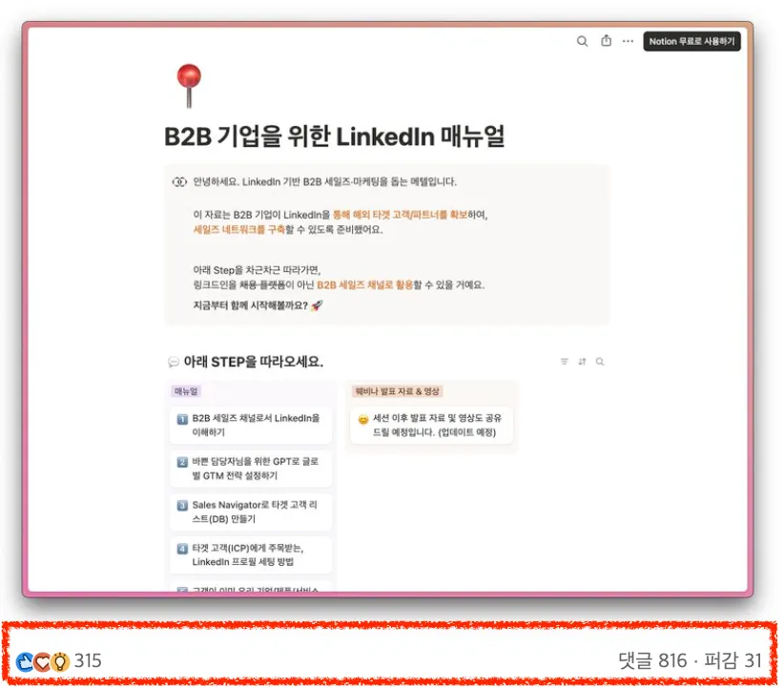
Task: Click the smiley emoji on webinar card
Action: (363, 419)
